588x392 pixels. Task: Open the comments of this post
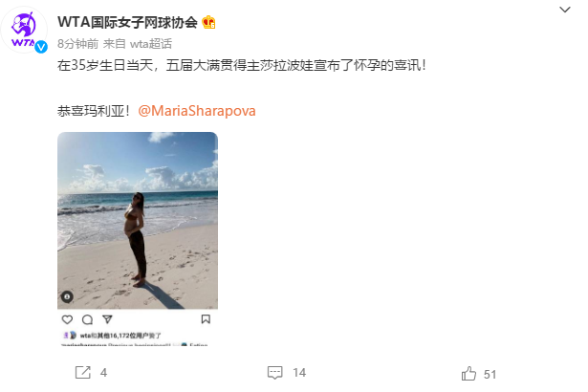pos(274,373)
